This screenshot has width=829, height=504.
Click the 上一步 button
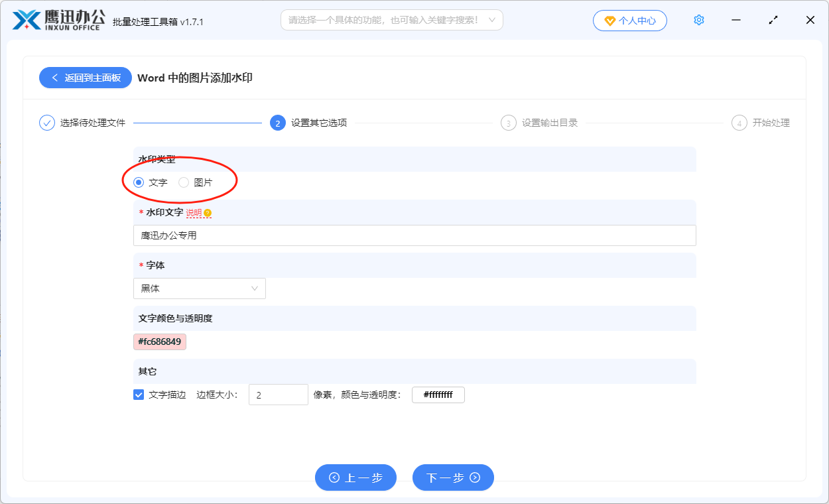[x=355, y=477]
